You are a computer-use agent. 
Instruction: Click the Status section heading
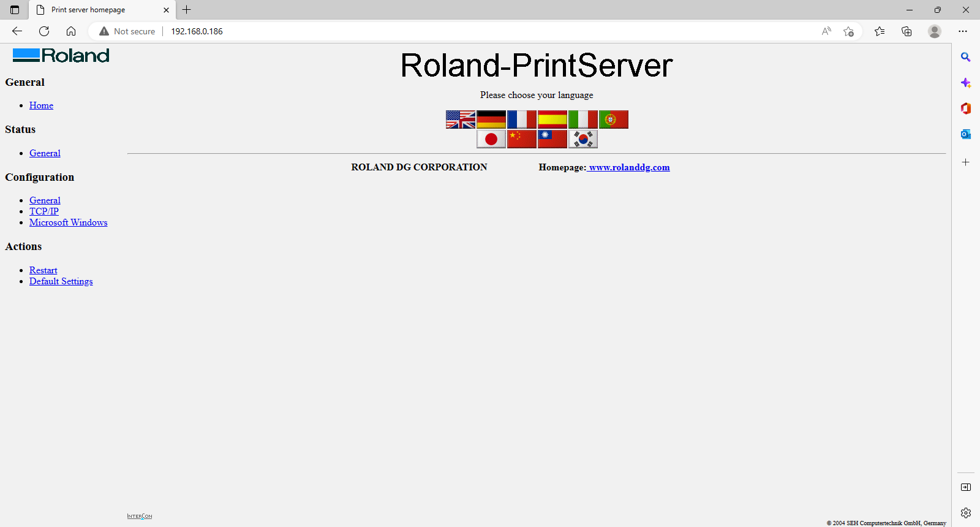point(20,129)
